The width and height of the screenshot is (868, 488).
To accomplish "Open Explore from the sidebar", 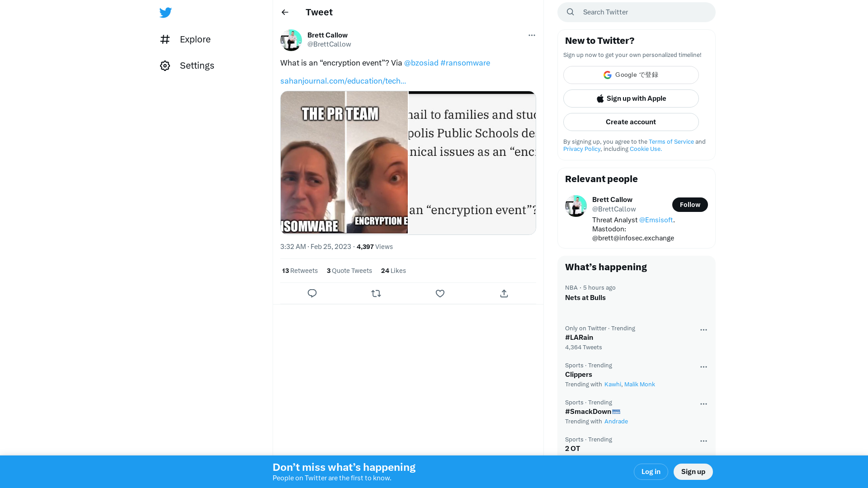I will [185, 39].
